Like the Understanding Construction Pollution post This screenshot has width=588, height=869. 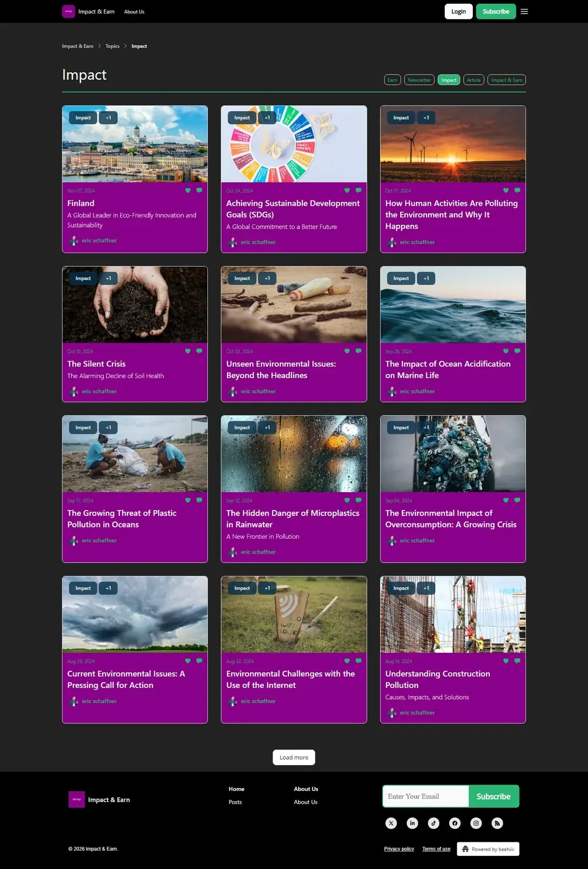(506, 661)
